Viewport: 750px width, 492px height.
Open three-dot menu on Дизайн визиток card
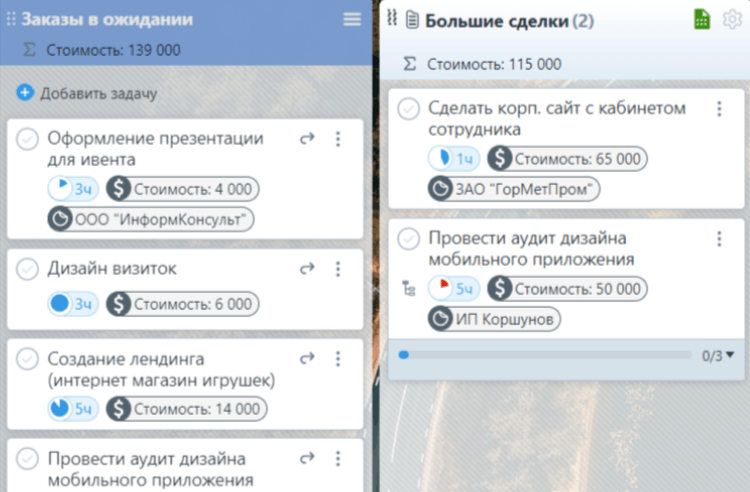coord(338,269)
